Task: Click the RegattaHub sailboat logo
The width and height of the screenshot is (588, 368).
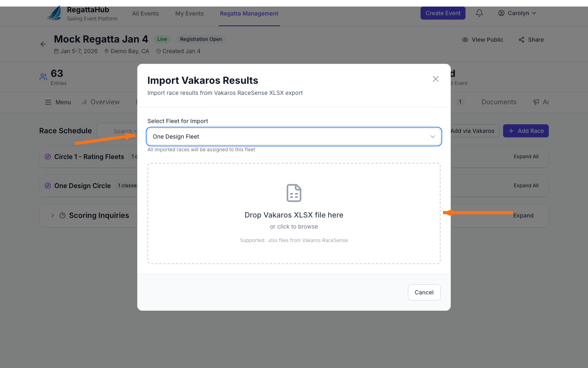Action: pyautogui.click(x=54, y=13)
